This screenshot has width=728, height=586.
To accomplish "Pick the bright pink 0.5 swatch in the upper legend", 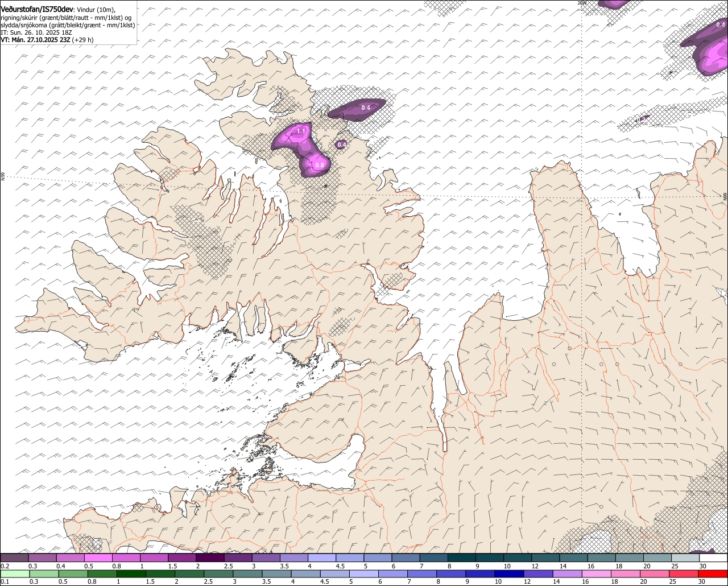I will pyautogui.click(x=98, y=558).
